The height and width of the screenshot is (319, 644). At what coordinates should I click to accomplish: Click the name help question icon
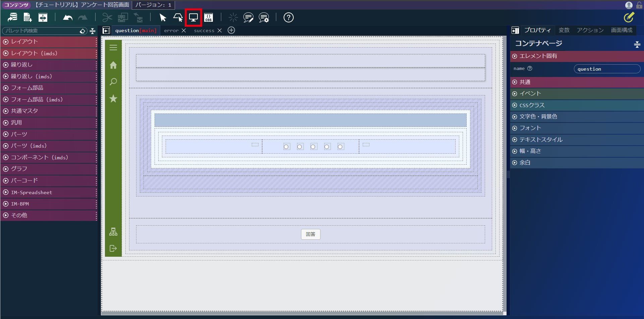[530, 68]
